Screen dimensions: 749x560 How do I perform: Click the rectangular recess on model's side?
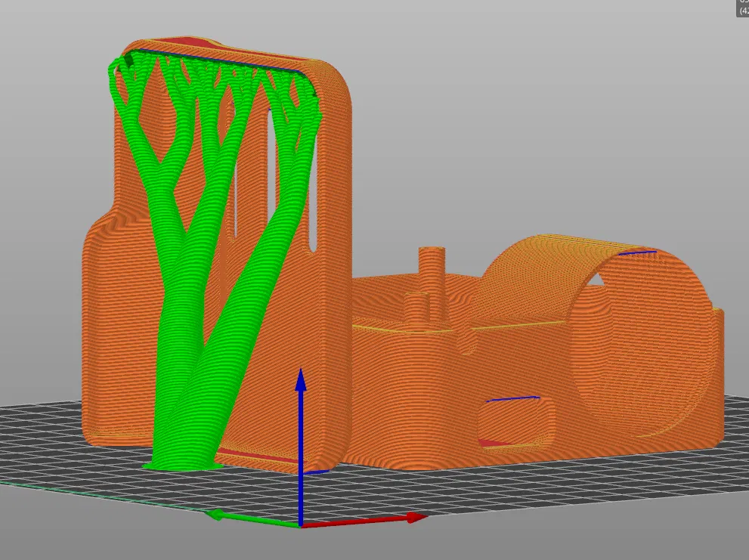click(517, 423)
